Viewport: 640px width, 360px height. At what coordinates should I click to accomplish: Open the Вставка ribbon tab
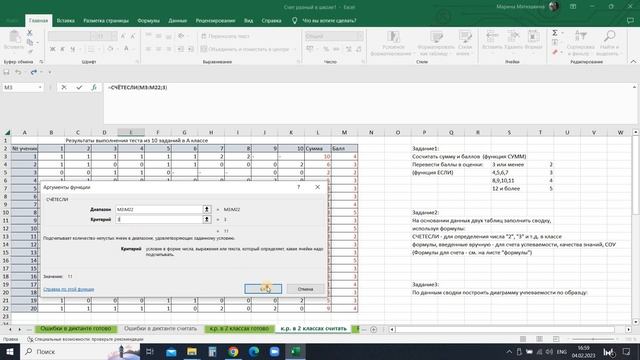(66, 20)
